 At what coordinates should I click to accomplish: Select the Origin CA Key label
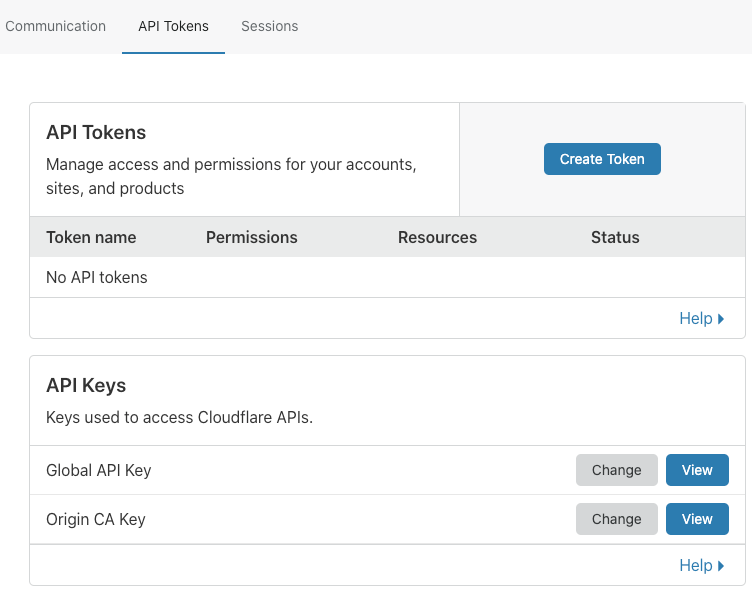96,519
